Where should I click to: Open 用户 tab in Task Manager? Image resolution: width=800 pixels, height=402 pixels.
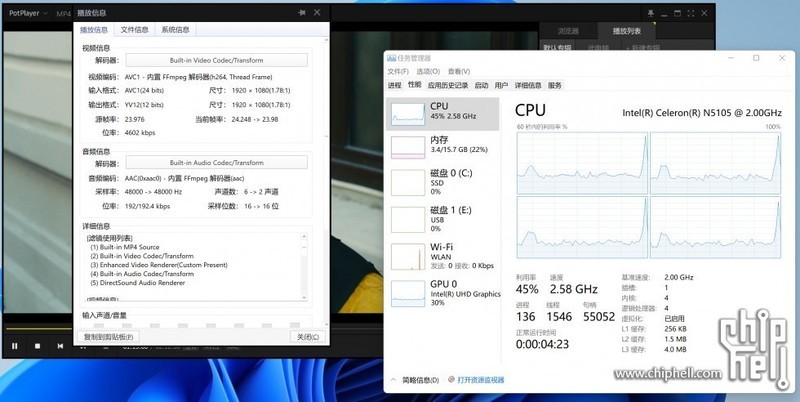502,85
